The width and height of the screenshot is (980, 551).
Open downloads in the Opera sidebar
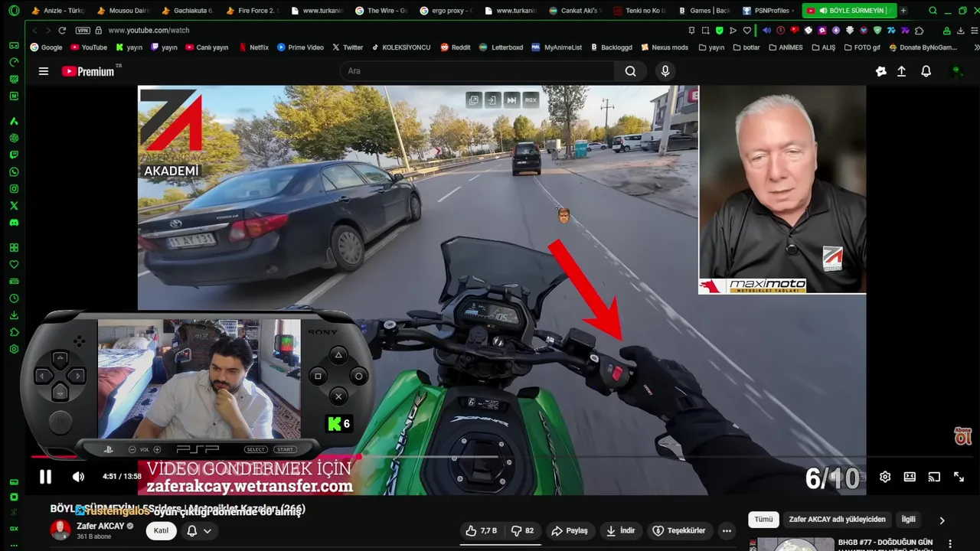(x=14, y=315)
